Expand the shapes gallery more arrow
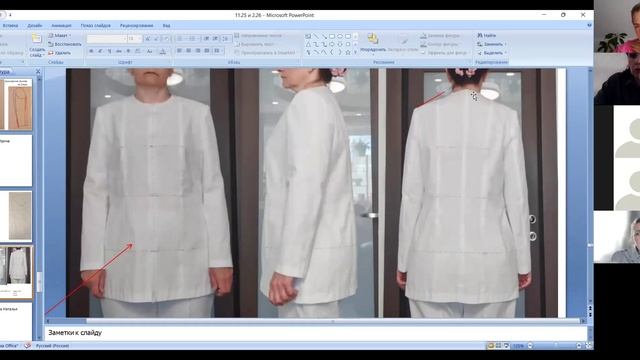Viewport: 640px width, 360px height. point(355,52)
